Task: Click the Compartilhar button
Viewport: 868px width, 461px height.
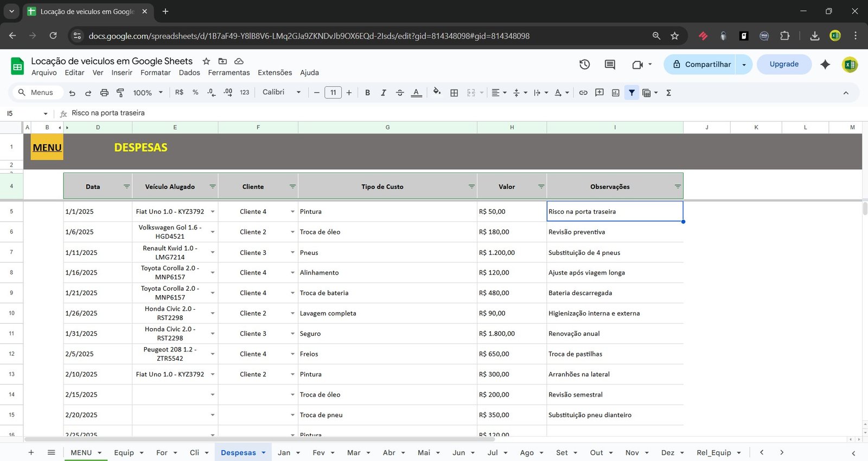Action: click(x=701, y=65)
